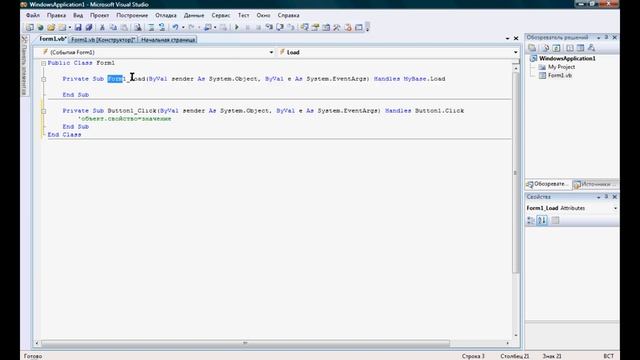The width and height of the screenshot is (640, 360).
Task: Select the Form1.vb code tab
Action: click(53, 39)
